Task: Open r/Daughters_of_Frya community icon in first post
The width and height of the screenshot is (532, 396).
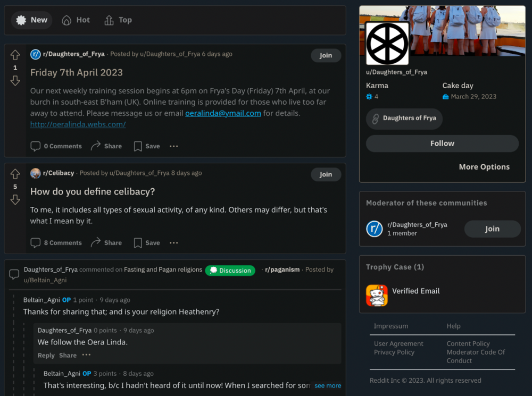Action: tap(35, 54)
